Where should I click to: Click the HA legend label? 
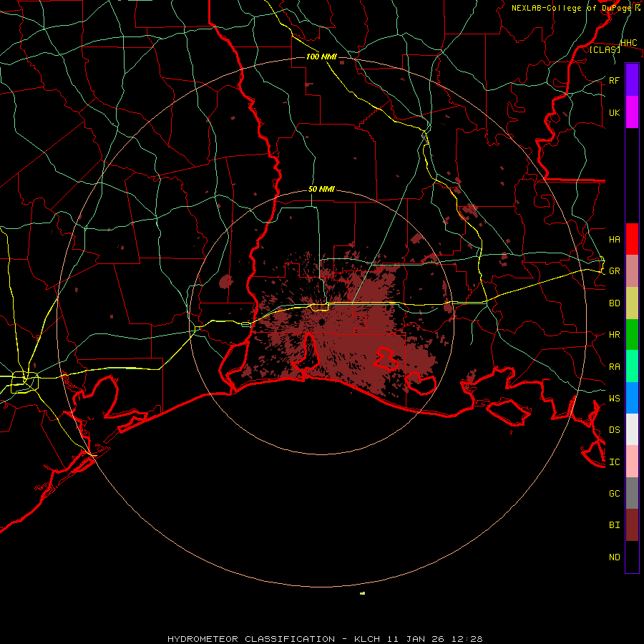[x=614, y=239]
